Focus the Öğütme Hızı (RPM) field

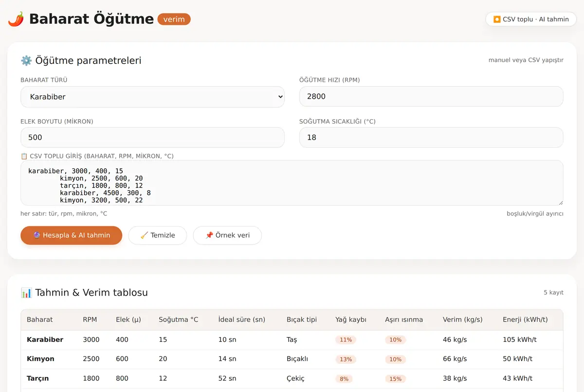coord(431,96)
